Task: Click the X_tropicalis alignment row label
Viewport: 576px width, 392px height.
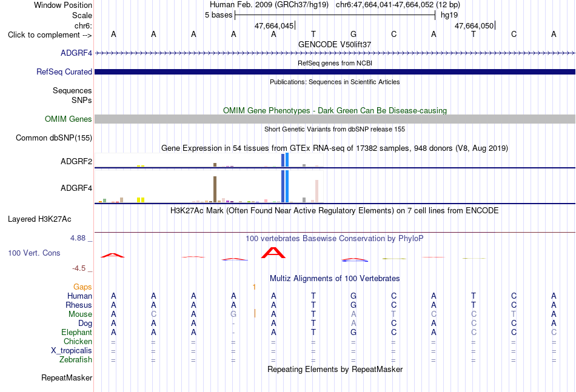Action: (x=72, y=351)
